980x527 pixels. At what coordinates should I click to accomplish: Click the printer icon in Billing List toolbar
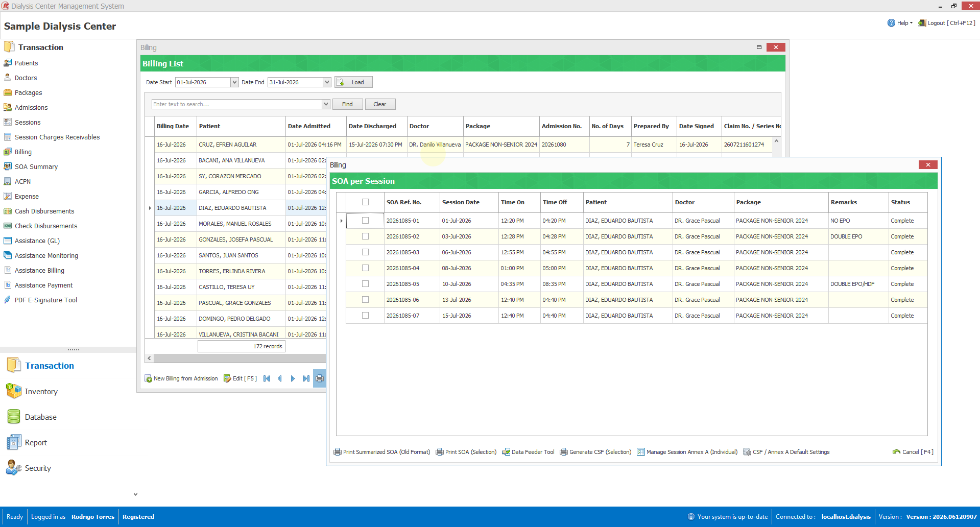click(320, 378)
